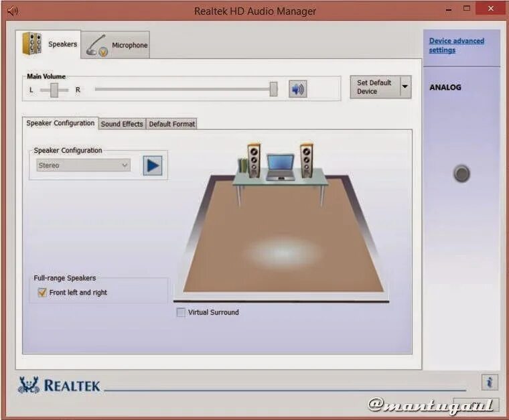Enable Virtual Surround checkbox
This screenshot has height=420, width=509.
(181, 312)
